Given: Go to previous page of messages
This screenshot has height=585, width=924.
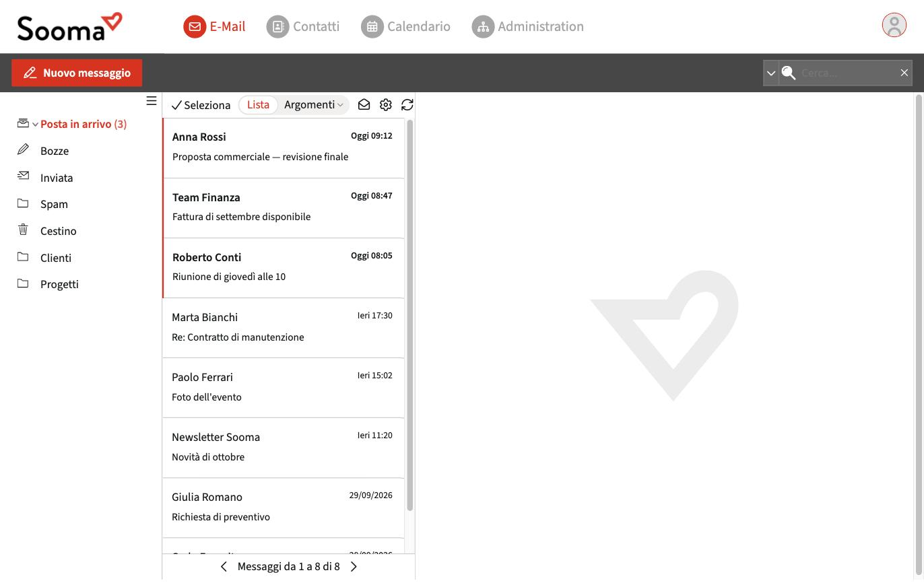Looking at the screenshot, I should [x=224, y=566].
